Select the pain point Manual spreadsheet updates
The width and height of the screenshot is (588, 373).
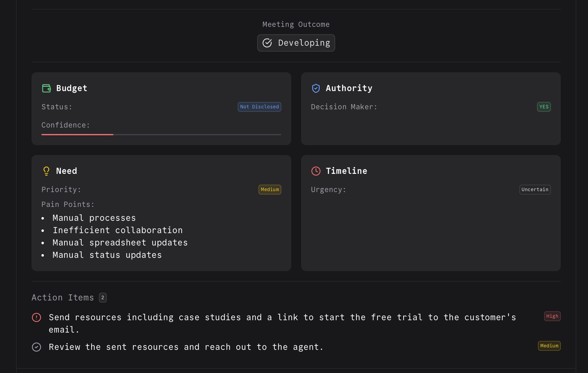click(x=120, y=243)
